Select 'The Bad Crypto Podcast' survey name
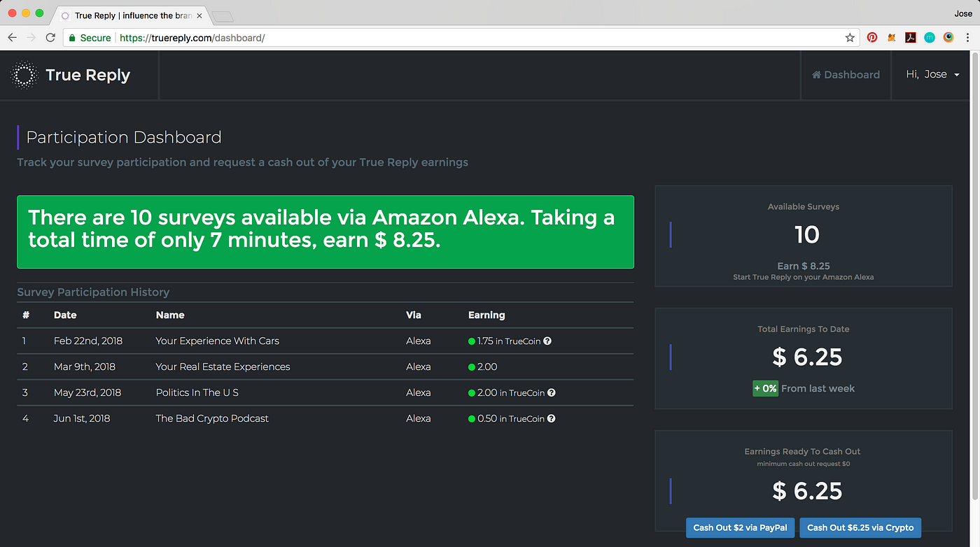980x547 pixels. (212, 419)
